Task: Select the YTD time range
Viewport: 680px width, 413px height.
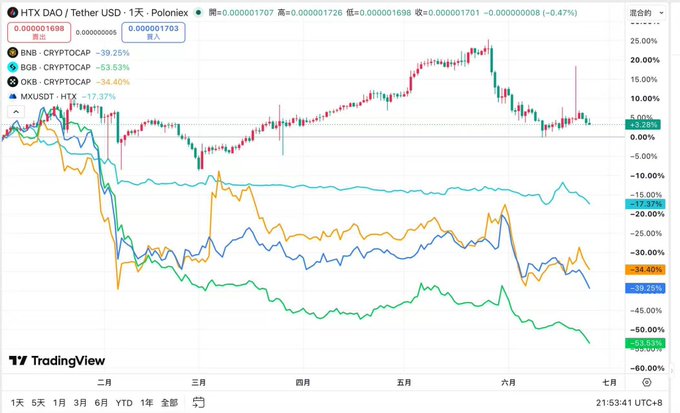Action: (124, 403)
